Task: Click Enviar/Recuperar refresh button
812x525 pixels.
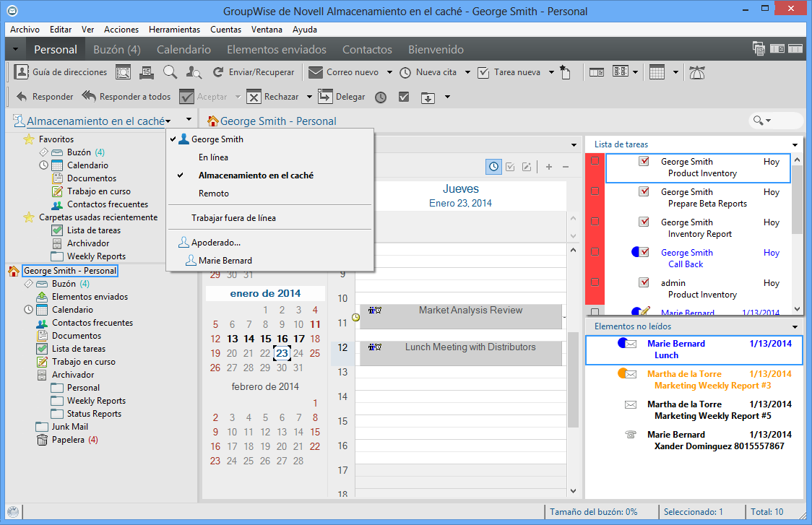Action: coord(254,72)
